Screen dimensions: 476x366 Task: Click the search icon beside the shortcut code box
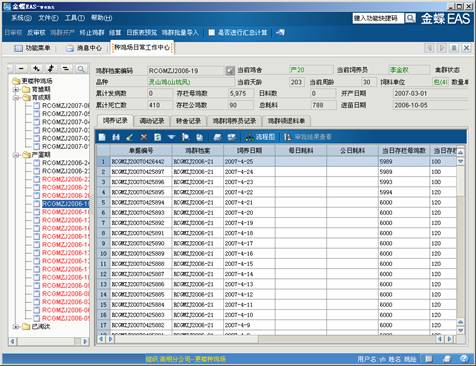[x=410, y=18]
